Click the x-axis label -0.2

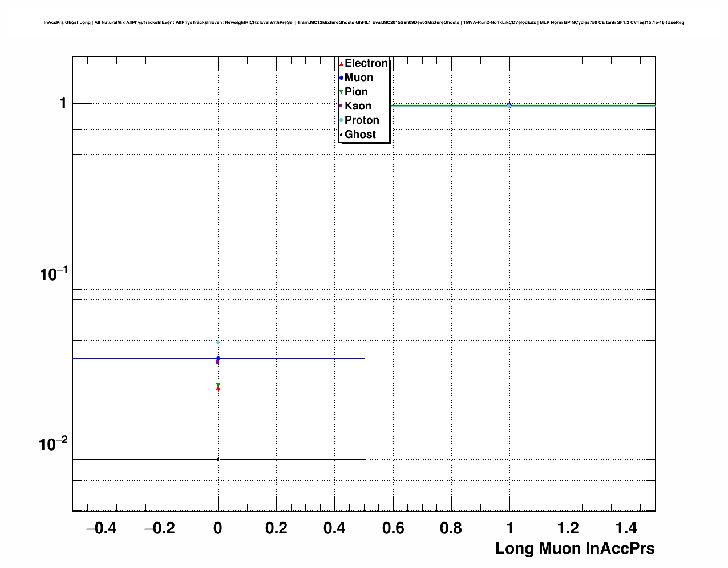[160, 528]
